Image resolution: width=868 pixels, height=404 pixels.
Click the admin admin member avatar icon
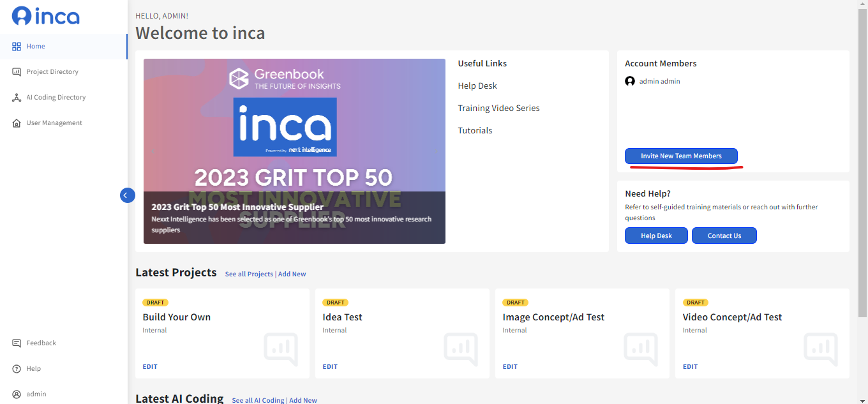tap(630, 81)
